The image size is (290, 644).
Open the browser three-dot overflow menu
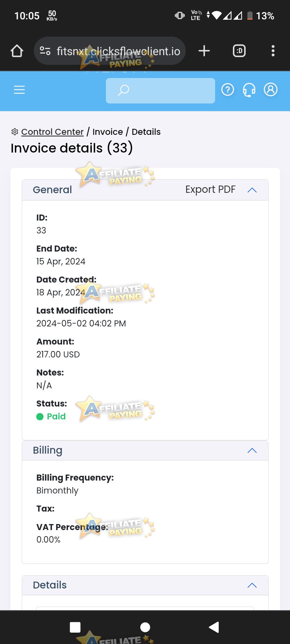click(x=273, y=51)
